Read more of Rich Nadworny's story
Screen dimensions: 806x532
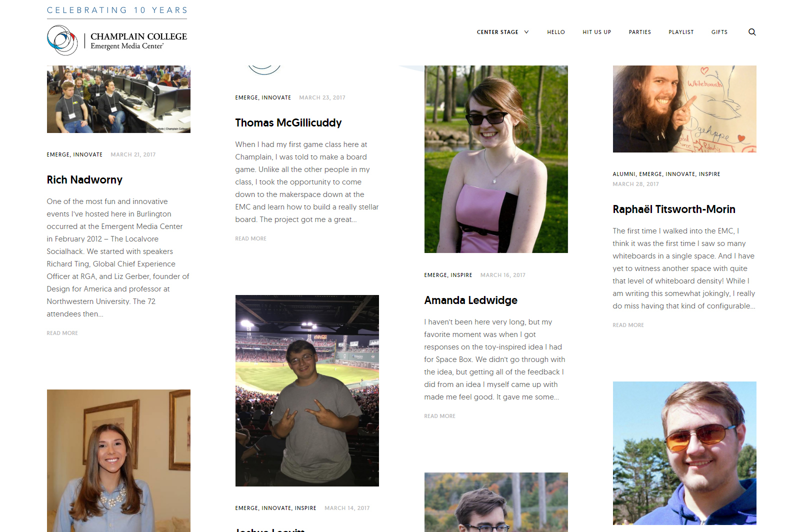tap(62, 333)
